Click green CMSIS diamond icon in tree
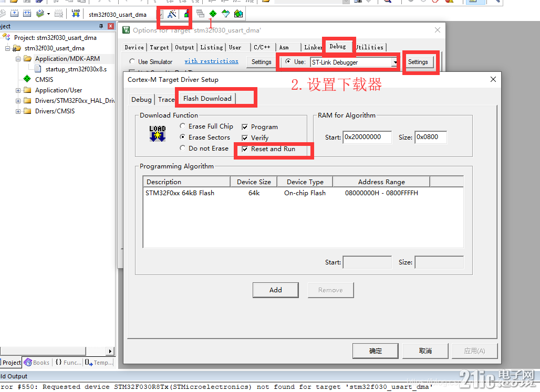Screen dimensions: 540x392 pos(27,79)
